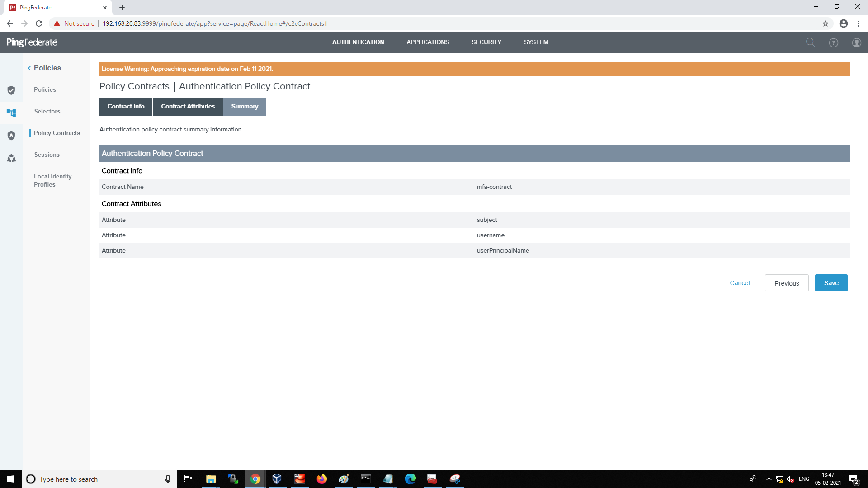
Task: Open the user account icon in PingFederate header
Action: click(857, 42)
